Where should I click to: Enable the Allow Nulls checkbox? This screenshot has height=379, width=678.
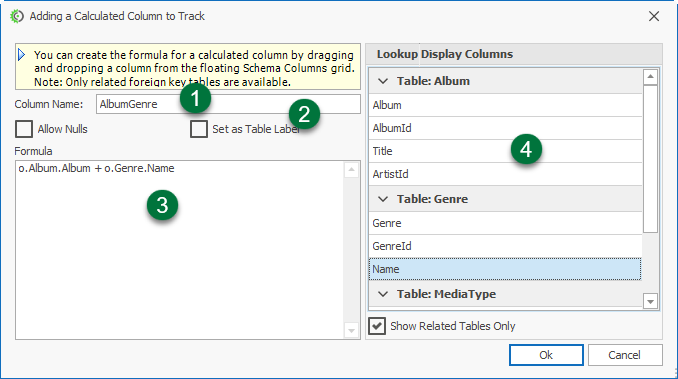24,129
